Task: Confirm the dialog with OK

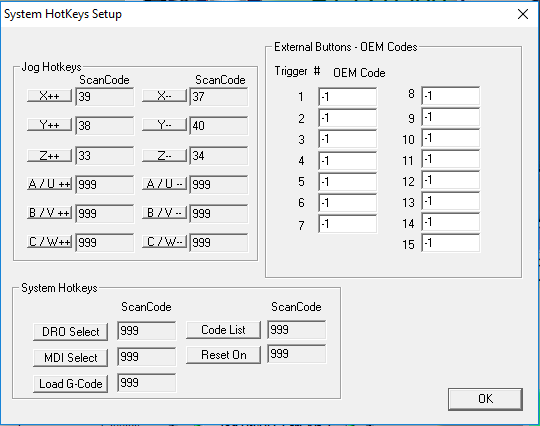Action: [x=485, y=399]
